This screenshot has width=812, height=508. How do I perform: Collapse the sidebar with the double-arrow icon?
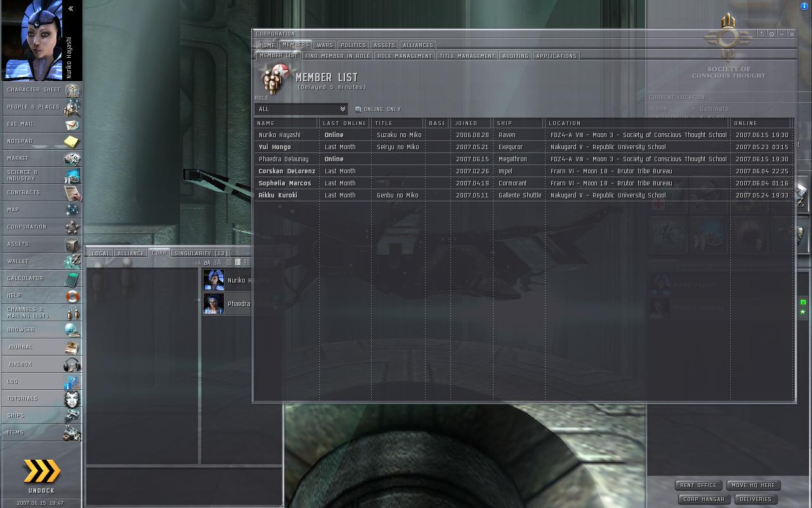click(x=71, y=8)
